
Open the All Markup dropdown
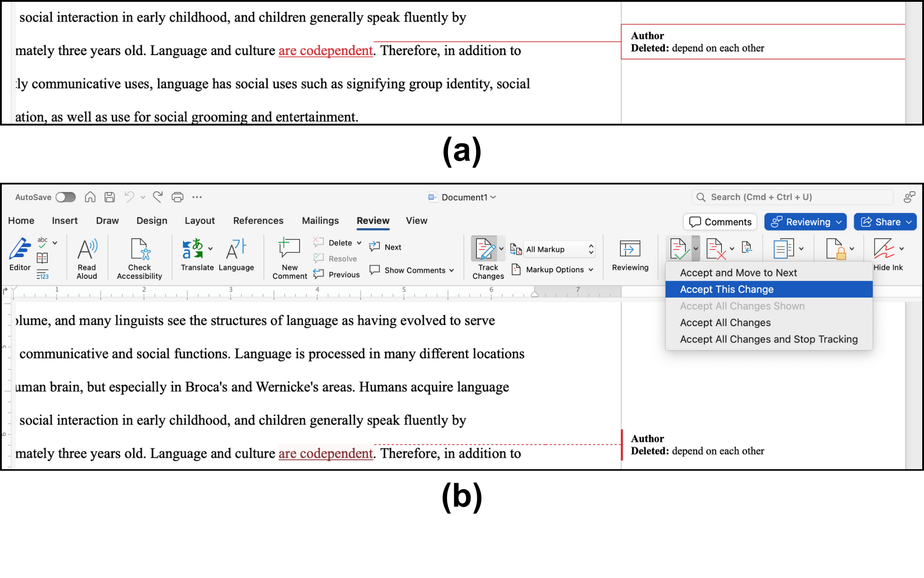[559, 249]
